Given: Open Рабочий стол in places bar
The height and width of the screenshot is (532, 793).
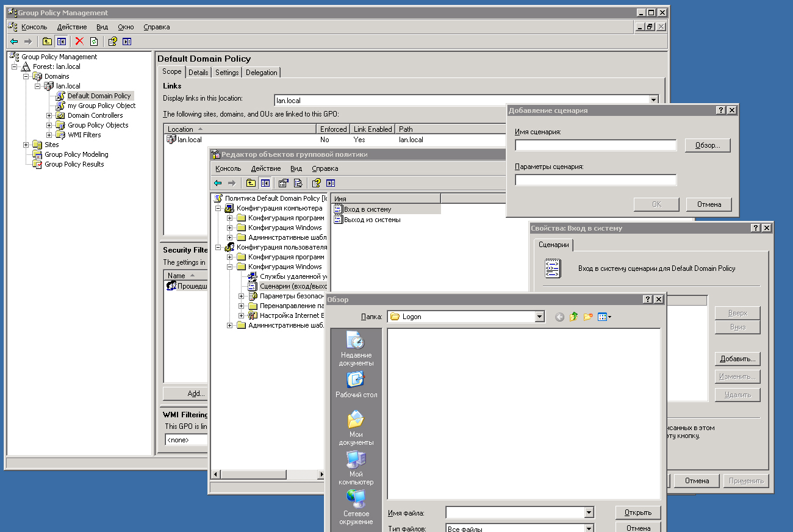Looking at the screenshot, I should 356,384.
